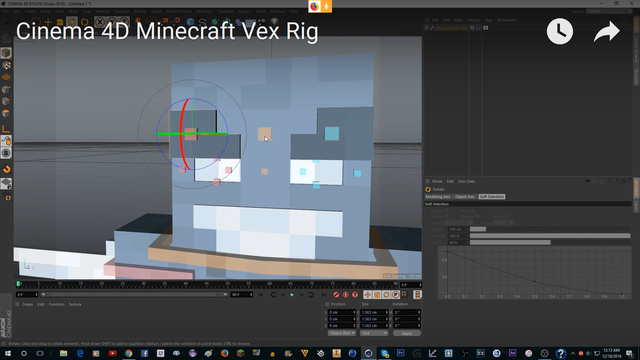Screen dimensions: 640x360
Task: Select the Points mode icon
Action: click(6, 89)
